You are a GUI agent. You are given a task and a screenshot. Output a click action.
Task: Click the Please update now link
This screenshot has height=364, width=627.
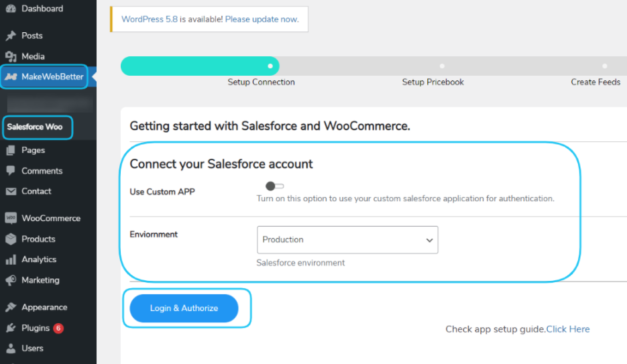coord(262,19)
